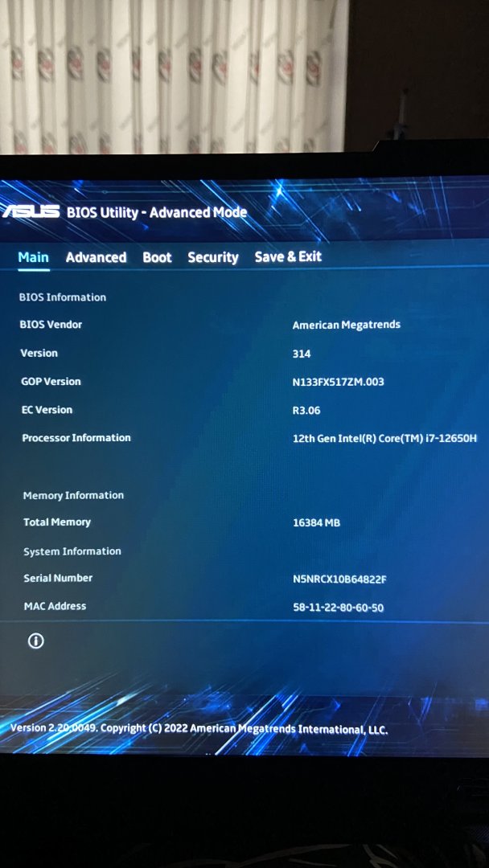
Task: Click the info circle icon
Action: pos(36,641)
